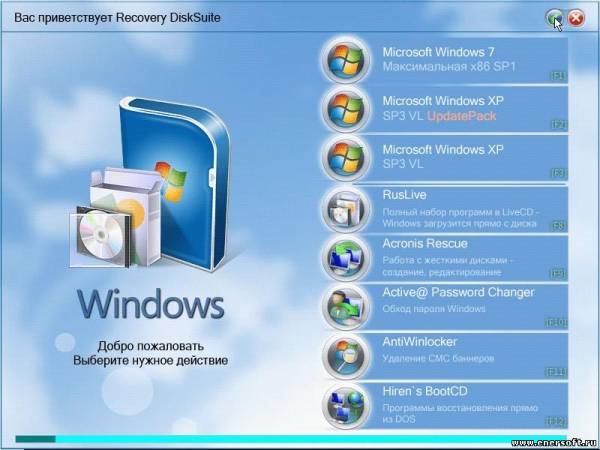Image resolution: width=600 pixels, height=450 pixels.
Task: Click the [F11] hotkey label on the AntiWinlocker row
Action: coord(556,372)
